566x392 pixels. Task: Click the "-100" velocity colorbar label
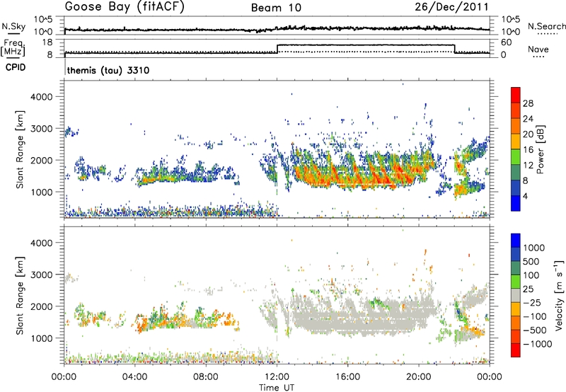(535, 316)
